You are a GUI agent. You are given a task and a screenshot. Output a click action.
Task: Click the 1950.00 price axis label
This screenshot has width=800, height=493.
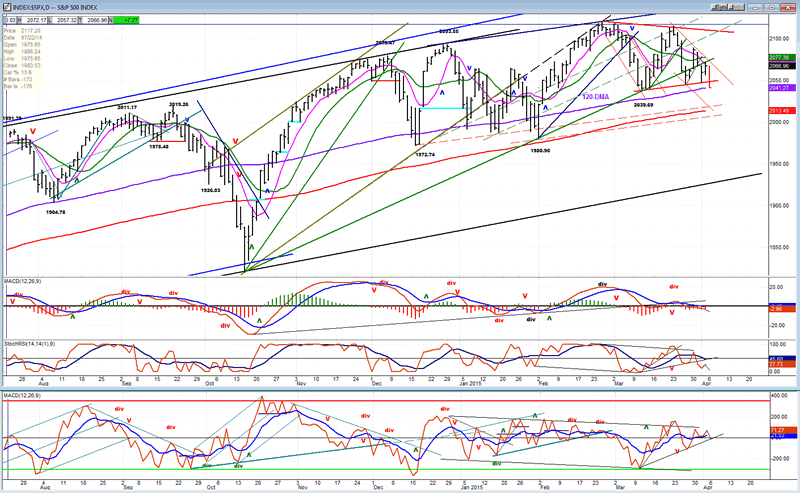point(779,164)
